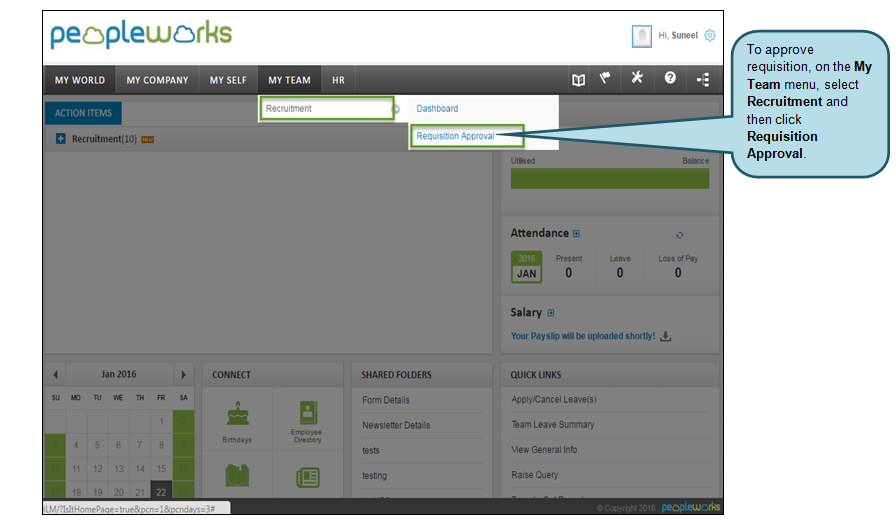Click the open book icon in Connect
896x532 pixels.
coord(237,475)
